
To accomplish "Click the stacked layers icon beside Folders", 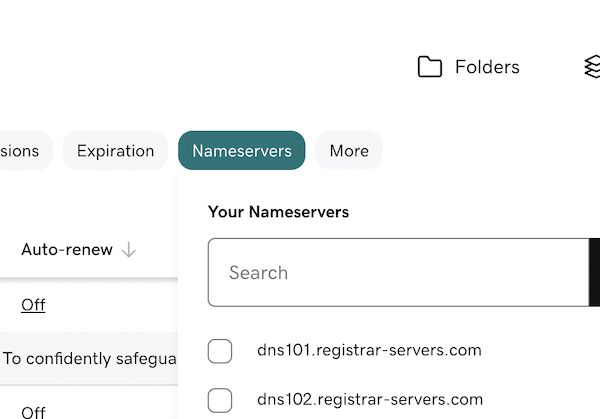I will [592, 67].
